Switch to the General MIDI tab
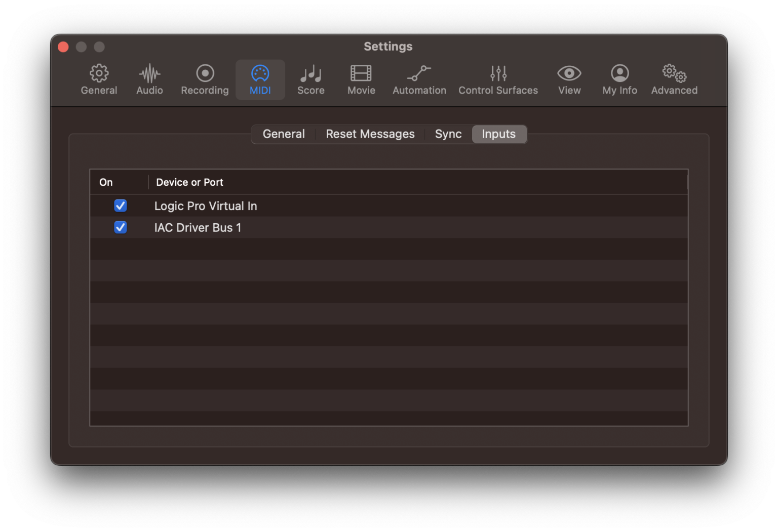 click(283, 134)
